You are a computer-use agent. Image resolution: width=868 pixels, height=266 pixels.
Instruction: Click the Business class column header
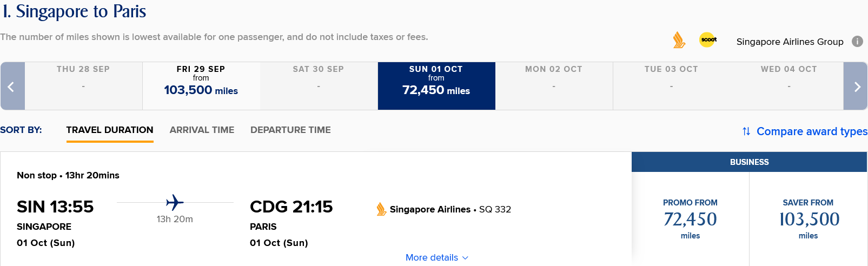point(749,162)
